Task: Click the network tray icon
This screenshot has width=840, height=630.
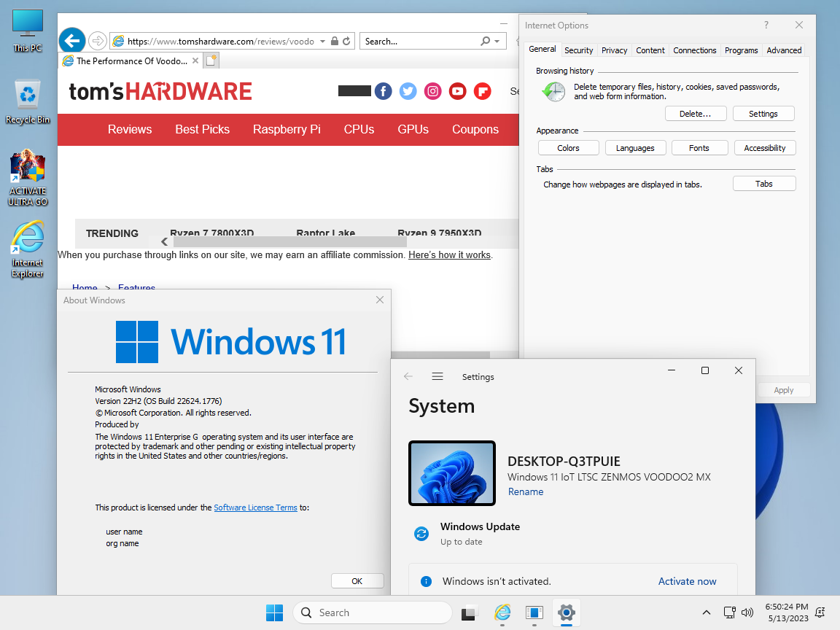Action: point(729,612)
